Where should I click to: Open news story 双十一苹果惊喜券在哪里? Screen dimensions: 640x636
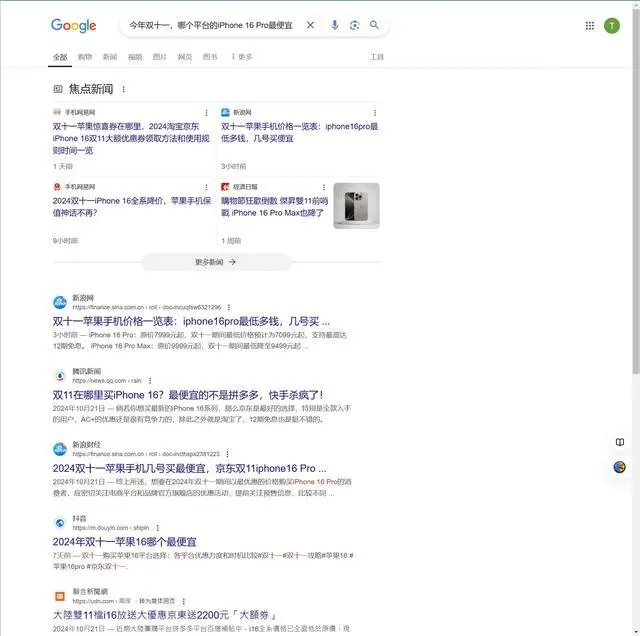[x=131, y=138]
